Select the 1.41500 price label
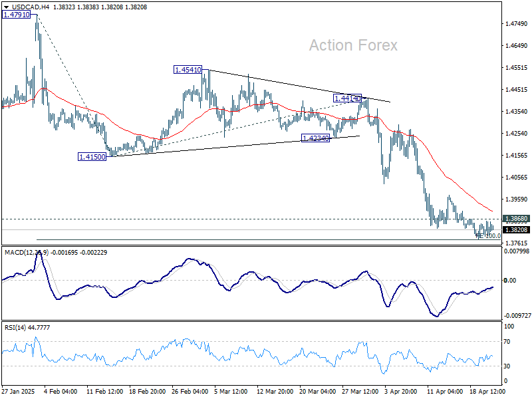The width and height of the screenshot is (532, 399). tap(92, 157)
